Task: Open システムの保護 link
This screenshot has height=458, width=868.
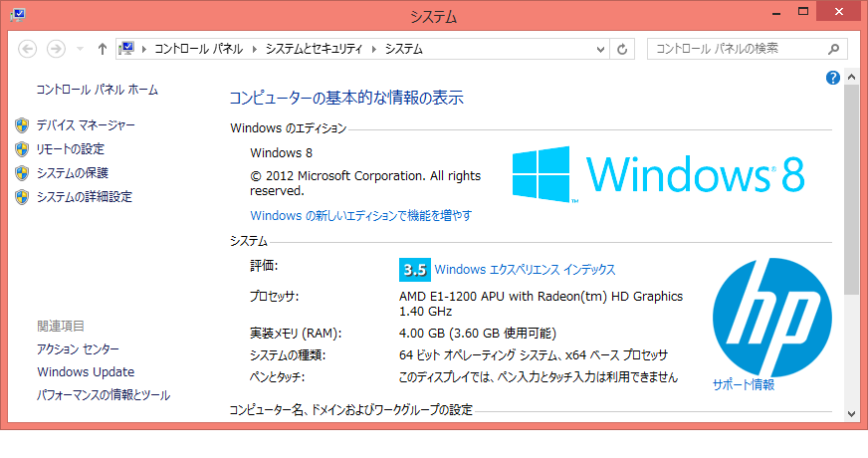Action: 73,173
